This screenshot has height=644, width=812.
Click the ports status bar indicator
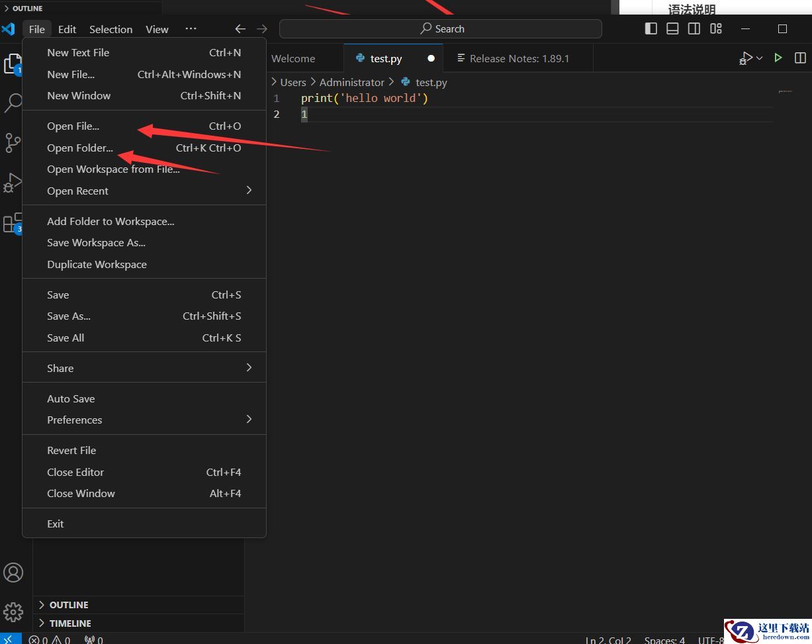[x=94, y=640]
